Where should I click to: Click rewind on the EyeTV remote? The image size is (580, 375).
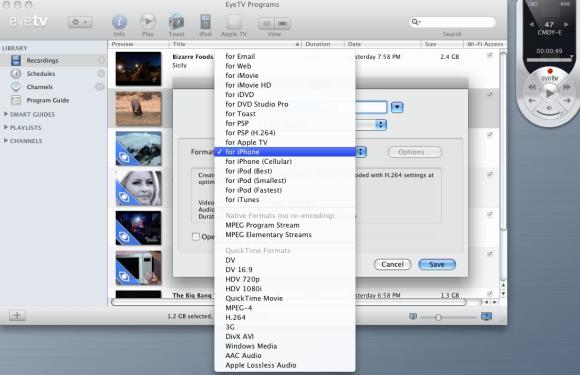coord(532,87)
